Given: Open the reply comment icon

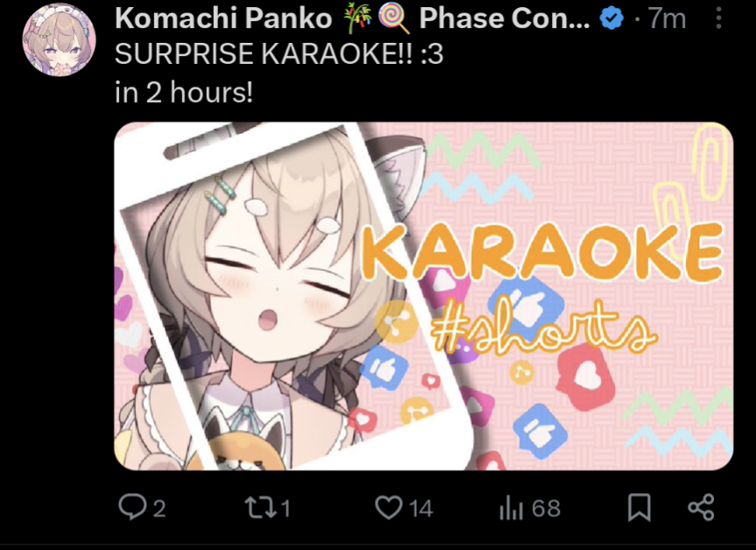Looking at the screenshot, I should (132, 508).
